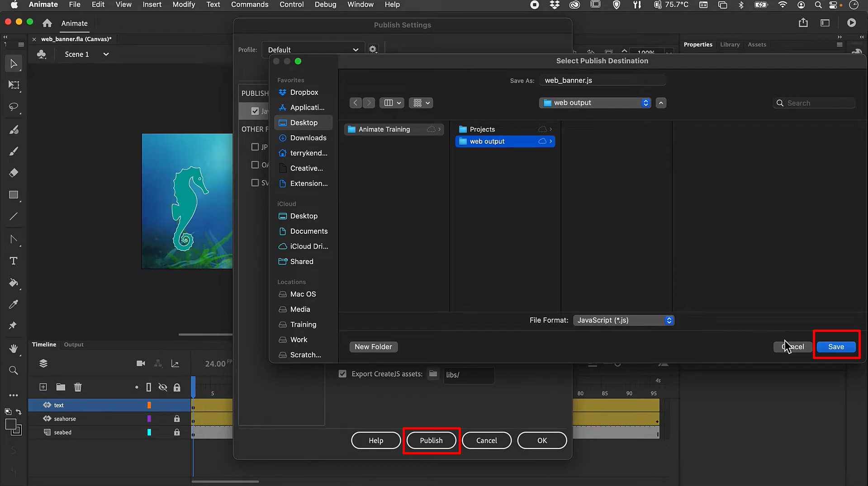Screen dimensions: 868x486
Task: Create a new layer in the timeline
Action: pyautogui.click(x=43, y=387)
